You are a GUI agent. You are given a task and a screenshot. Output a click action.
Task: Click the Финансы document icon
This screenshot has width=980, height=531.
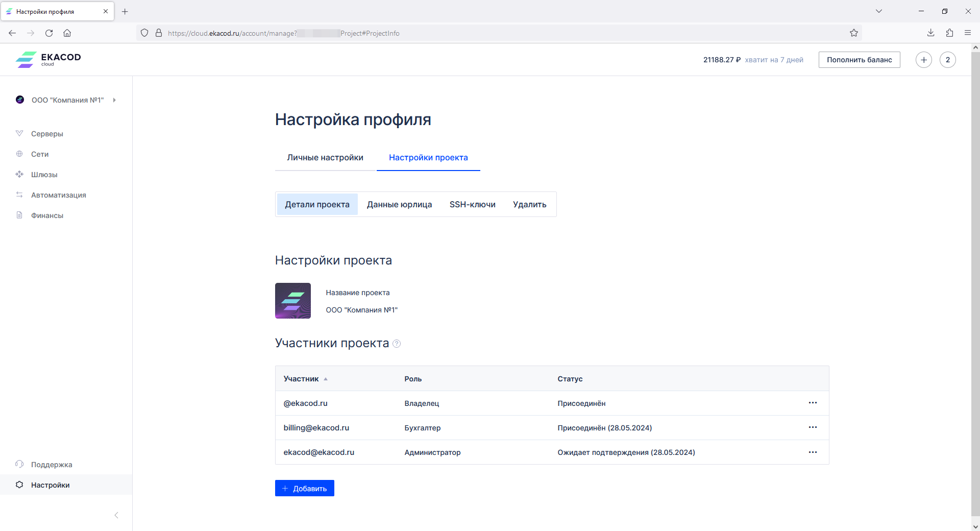click(19, 215)
